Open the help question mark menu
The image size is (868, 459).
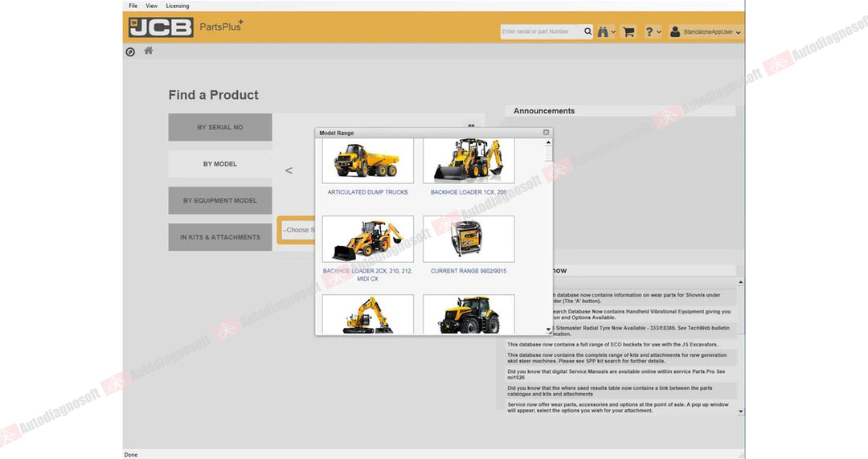coord(649,31)
